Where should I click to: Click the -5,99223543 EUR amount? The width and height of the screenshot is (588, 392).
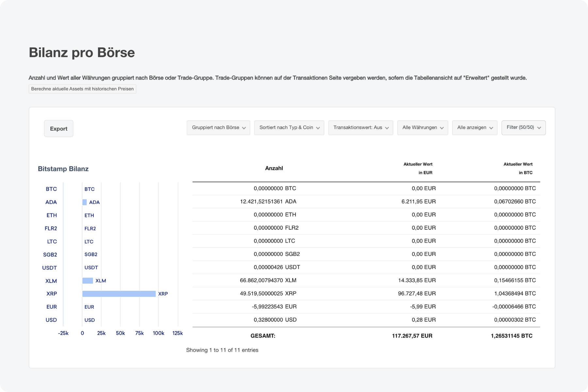[274, 306]
